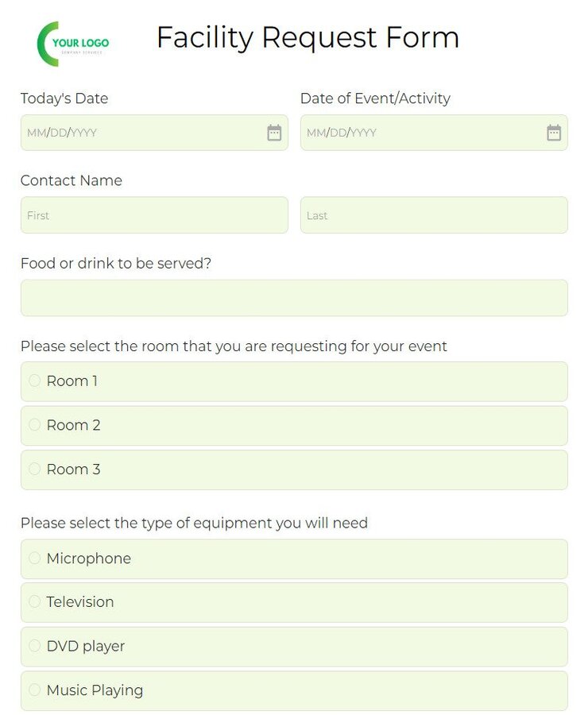Pick the Microphone equipment option

(x=35, y=558)
